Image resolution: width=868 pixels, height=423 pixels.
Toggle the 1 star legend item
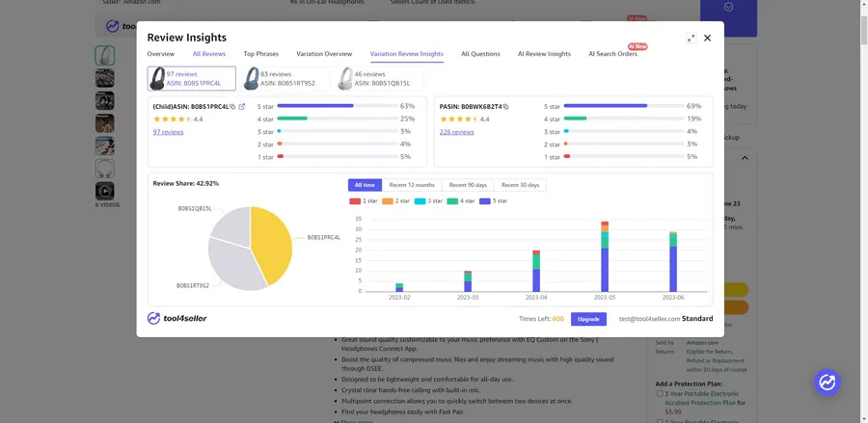tap(363, 201)
